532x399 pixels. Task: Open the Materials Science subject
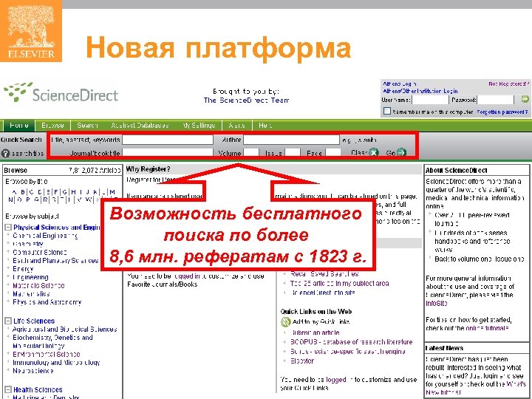click(38, 285)
